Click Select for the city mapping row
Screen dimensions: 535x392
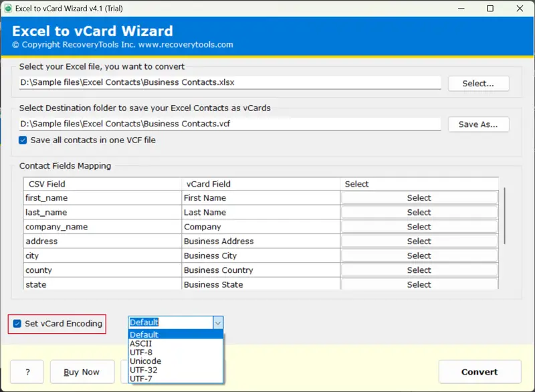coord(419,256)
